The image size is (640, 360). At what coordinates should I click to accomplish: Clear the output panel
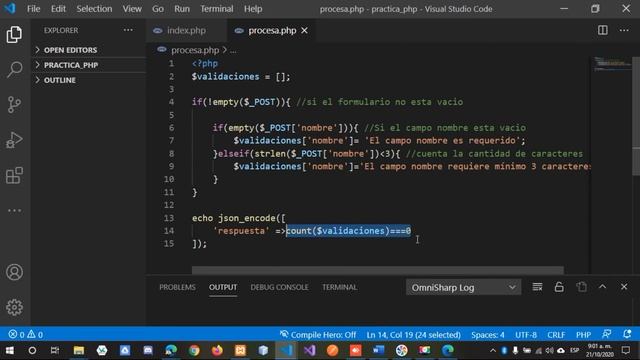537,287
